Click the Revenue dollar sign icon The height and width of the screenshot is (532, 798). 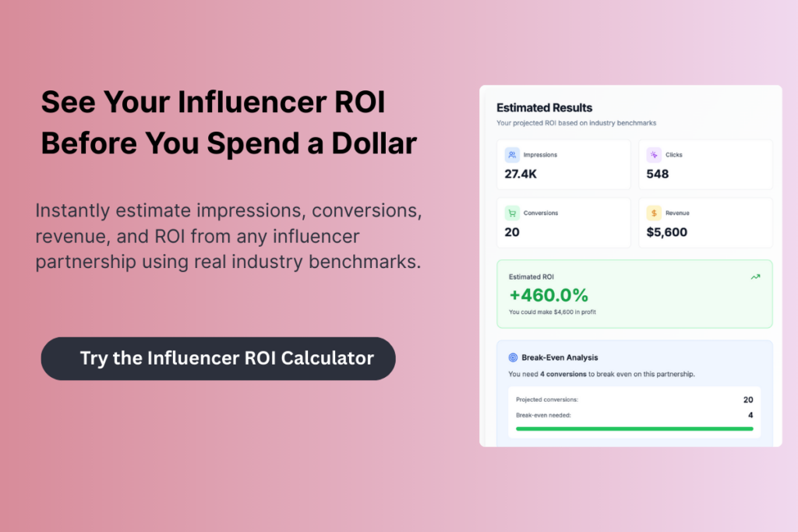[x=654, y=213]
